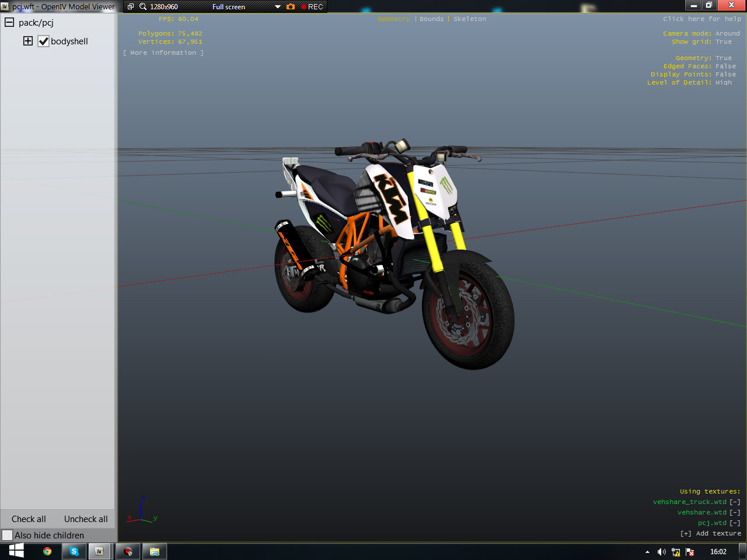Screen dimensions: 747x560
Task: Click the FPS counter readout
Action: click(179, 19)
